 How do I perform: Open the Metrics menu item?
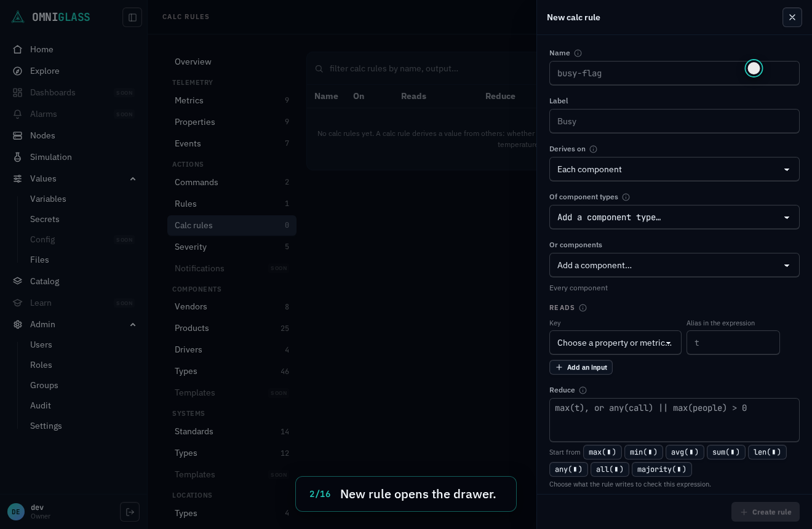tap(232, 100)
